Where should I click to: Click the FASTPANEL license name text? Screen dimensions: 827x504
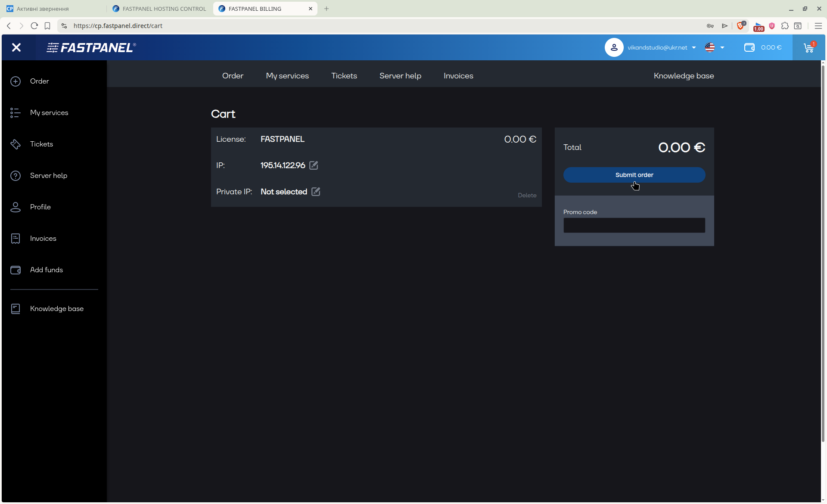pyautogui.click(x=283, y=139)
